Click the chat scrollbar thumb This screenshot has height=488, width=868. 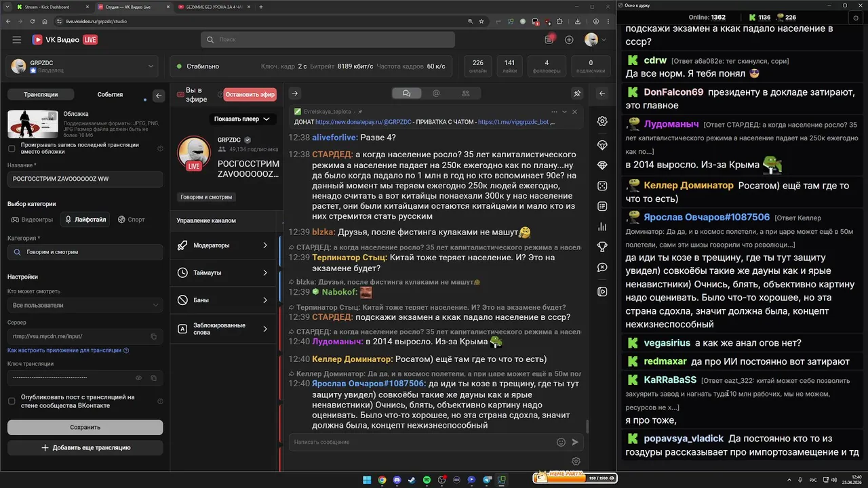click(587, 427)
